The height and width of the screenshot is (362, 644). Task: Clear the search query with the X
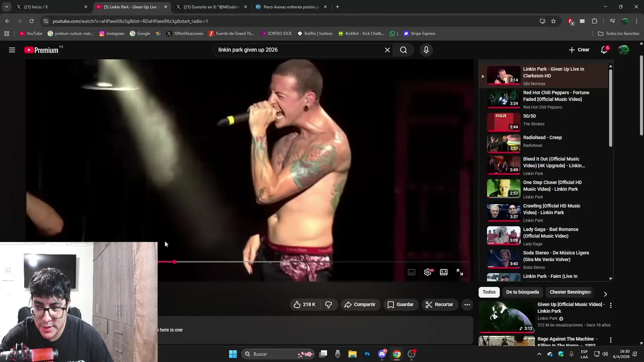[x=387, y=50]
